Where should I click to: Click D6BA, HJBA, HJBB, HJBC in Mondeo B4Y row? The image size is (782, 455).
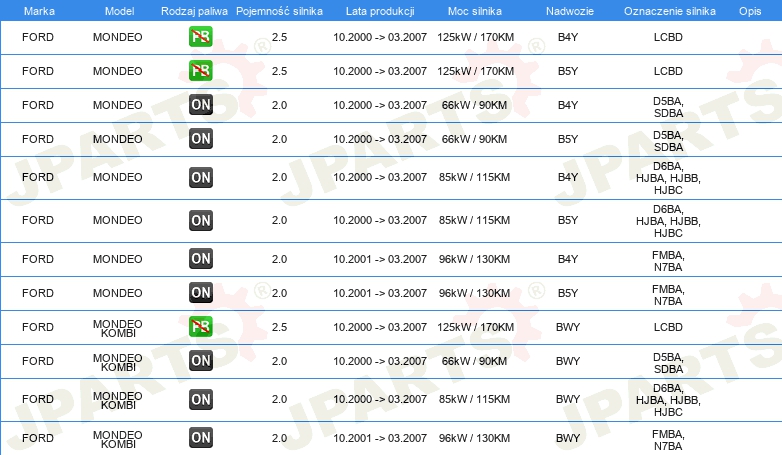click(x=668, y=178)
